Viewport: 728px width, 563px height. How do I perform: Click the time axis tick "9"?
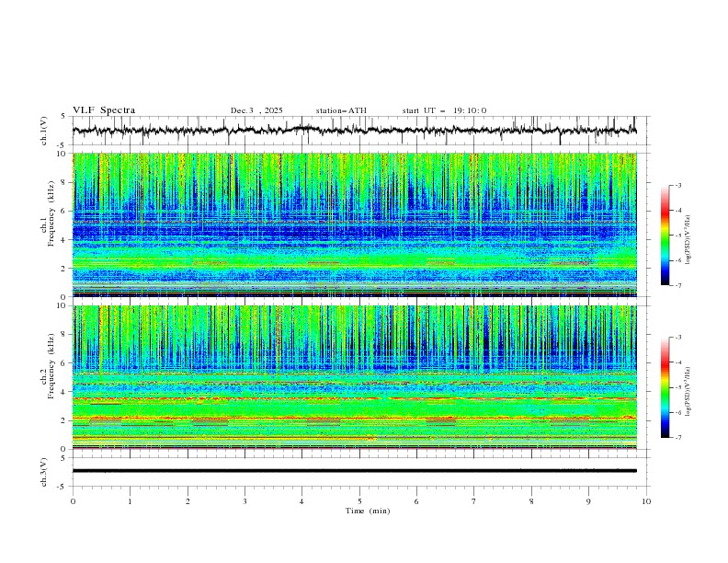[x=588, y=501]
